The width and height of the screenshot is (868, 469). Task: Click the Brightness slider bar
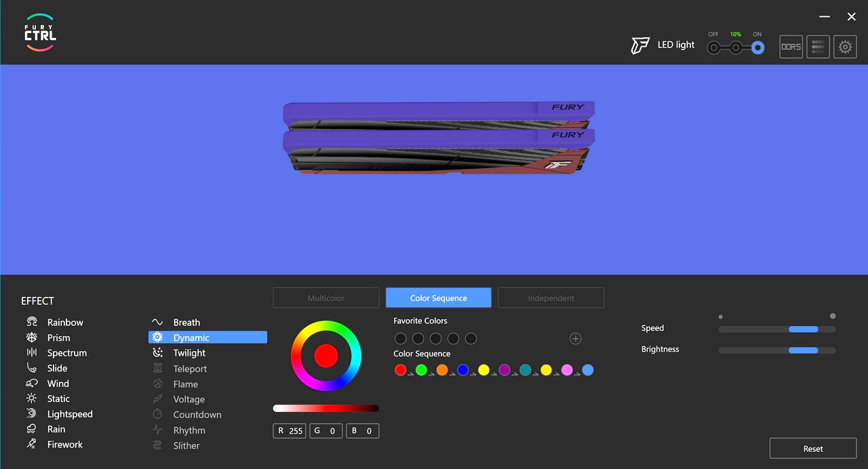click(x=777, y=350)
